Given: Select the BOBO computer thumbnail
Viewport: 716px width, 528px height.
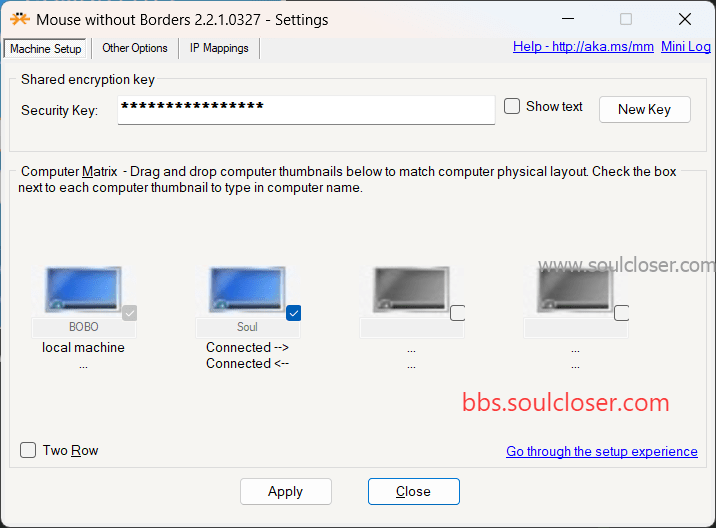Looking at the screenshot, I should coord(83,290).
